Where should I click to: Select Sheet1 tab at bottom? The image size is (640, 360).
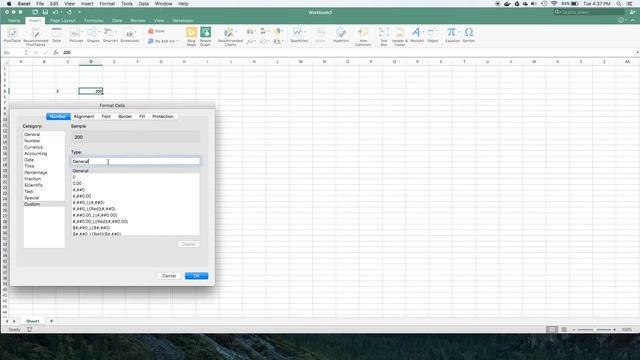pyautogui.click(x=33, y=321)
